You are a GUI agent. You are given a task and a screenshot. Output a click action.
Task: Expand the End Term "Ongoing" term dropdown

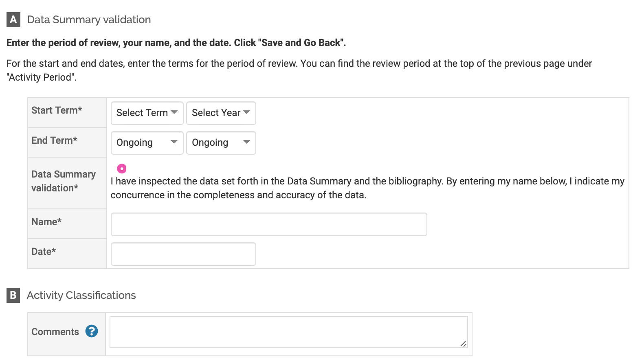[147, 143]
